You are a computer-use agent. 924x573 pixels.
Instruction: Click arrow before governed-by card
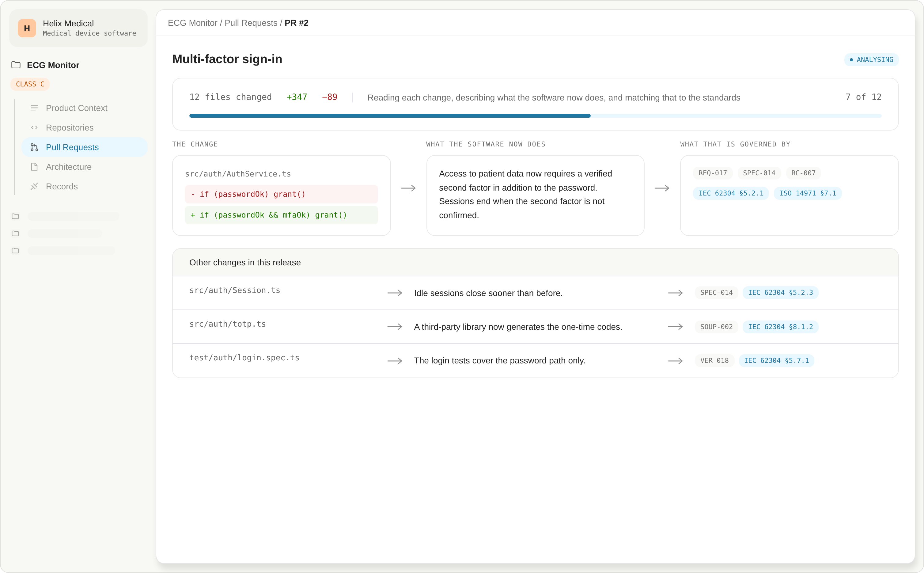click(x=662, y=188)
